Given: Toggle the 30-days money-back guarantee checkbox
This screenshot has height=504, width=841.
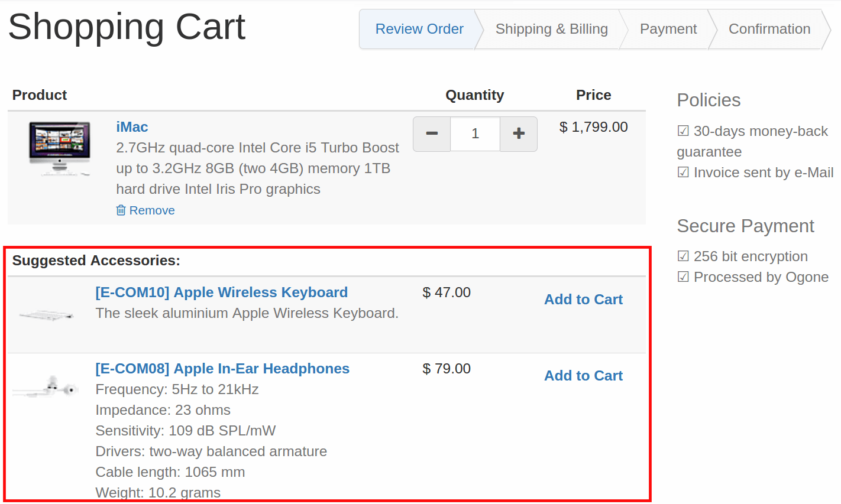Looking at the screenshot, I should coord(683,131).
